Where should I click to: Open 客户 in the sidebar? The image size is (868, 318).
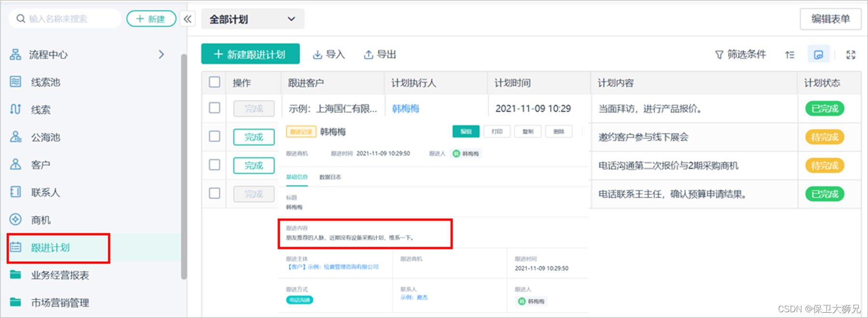[x=40, y=165]
